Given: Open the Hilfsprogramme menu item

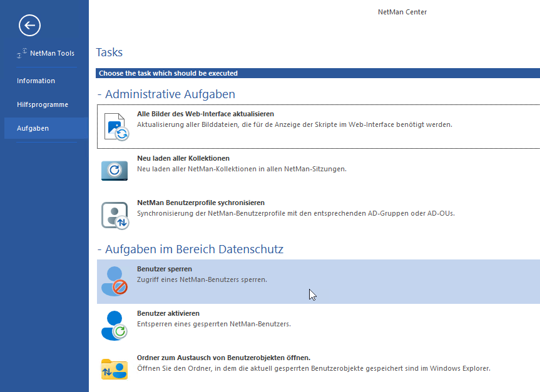Looking at the screenshot, I should pos(43,104).
